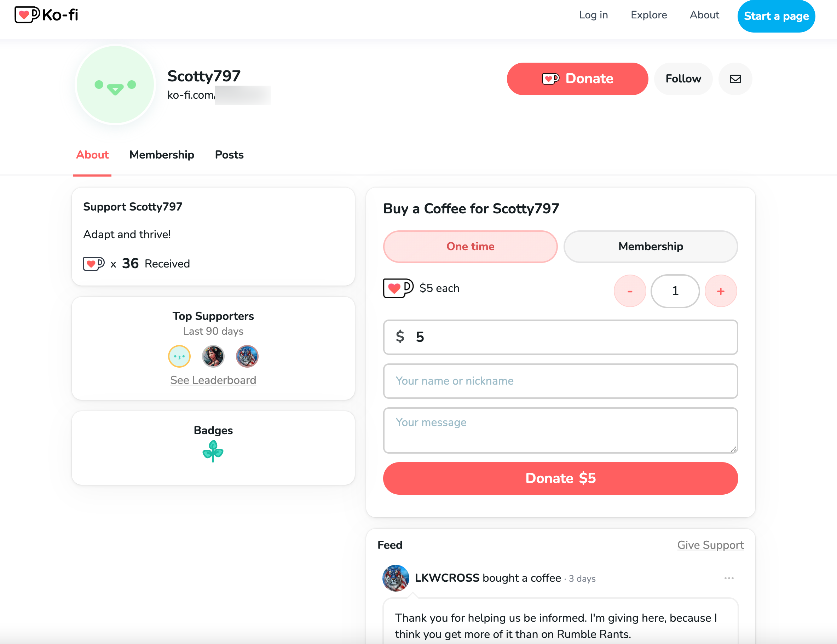The image size is (837, 644).
Task: Click the Donate $5 button
Action: pyautogui.click(x=560, y=478)
